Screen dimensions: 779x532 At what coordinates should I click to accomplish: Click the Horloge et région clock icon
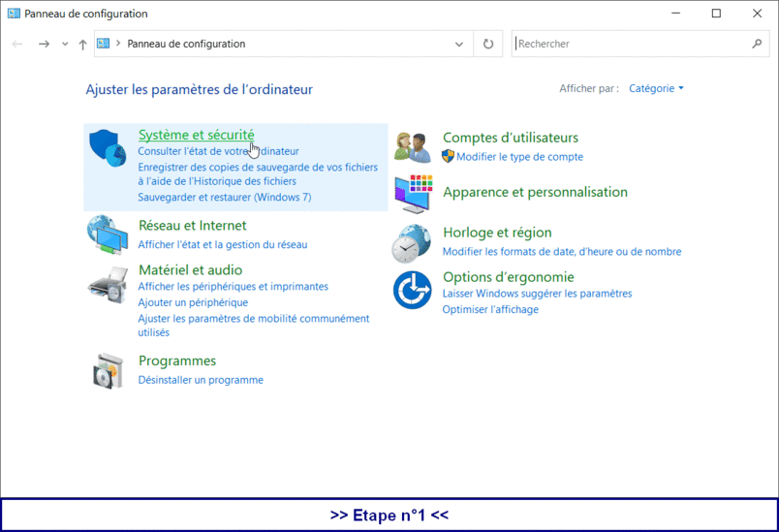click(x=412, y=243)
